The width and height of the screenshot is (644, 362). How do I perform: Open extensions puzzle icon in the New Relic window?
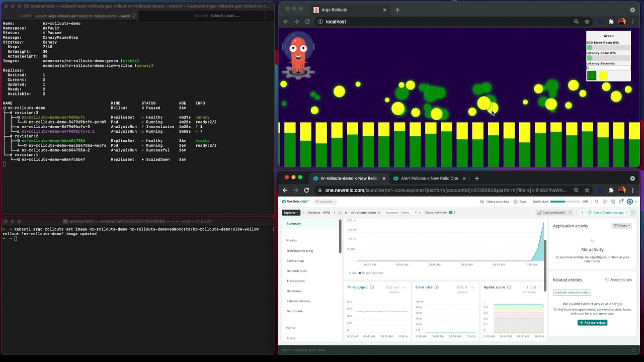coord(611,190)
